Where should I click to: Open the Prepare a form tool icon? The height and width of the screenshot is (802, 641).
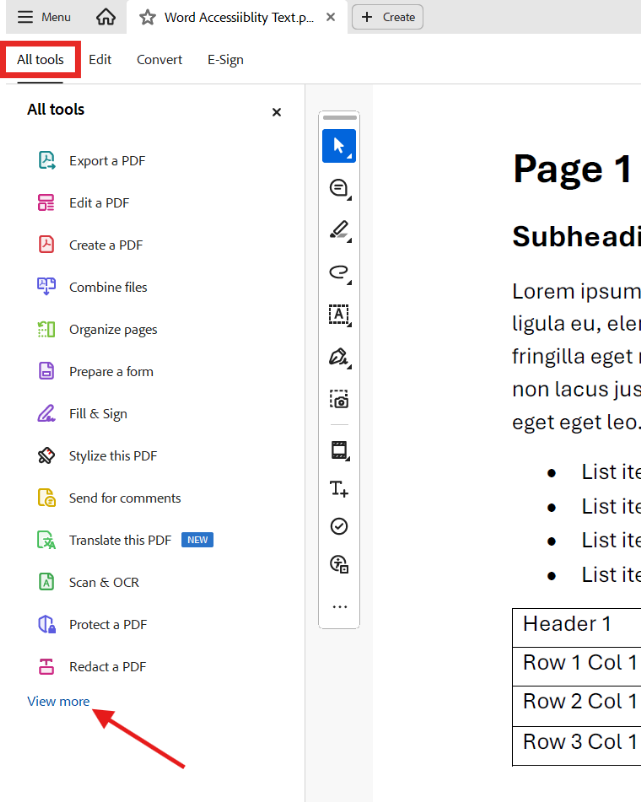(47, 371)
